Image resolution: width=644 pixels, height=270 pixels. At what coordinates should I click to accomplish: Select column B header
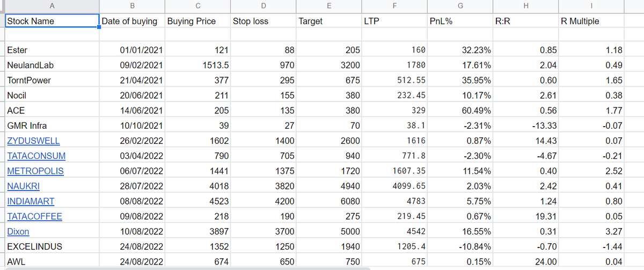coord(132,6)
